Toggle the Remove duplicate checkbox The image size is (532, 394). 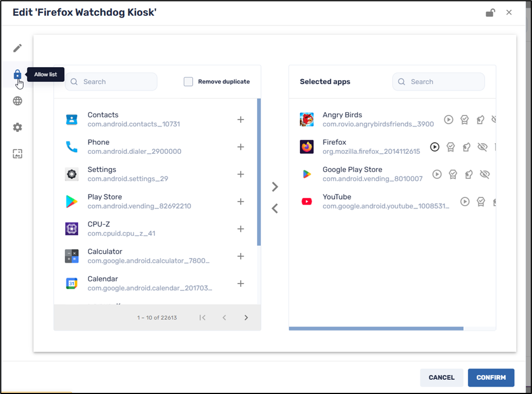[x=188, y=81]
